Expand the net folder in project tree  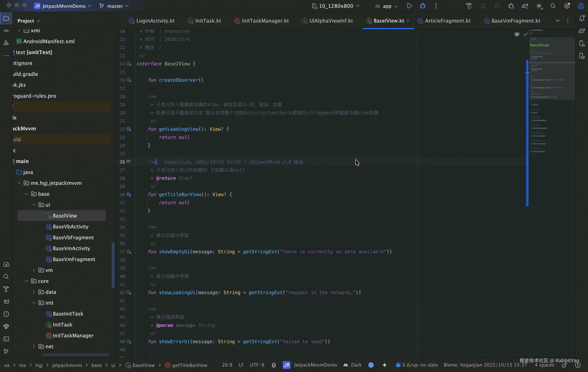(34, 346)
